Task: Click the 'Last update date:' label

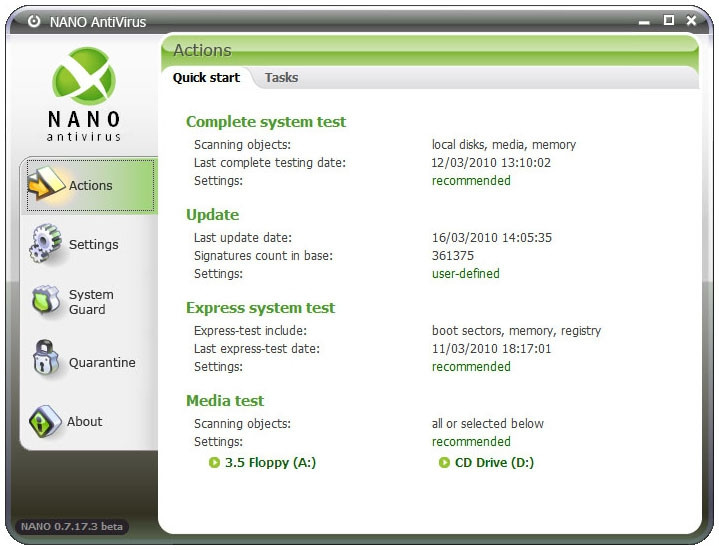Action: click(x=243, y=238)
